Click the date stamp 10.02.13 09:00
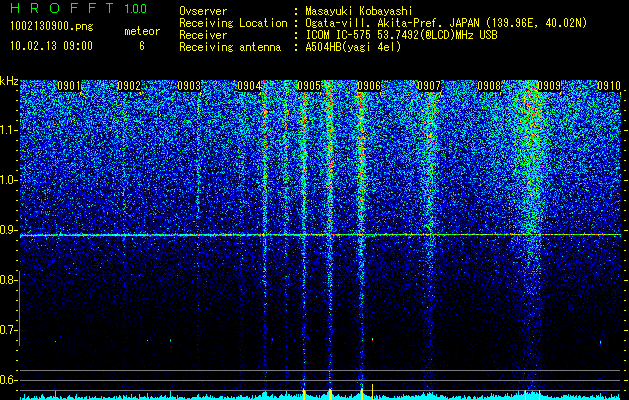Viewport: 629px width, 400px height. coord(51,46)
